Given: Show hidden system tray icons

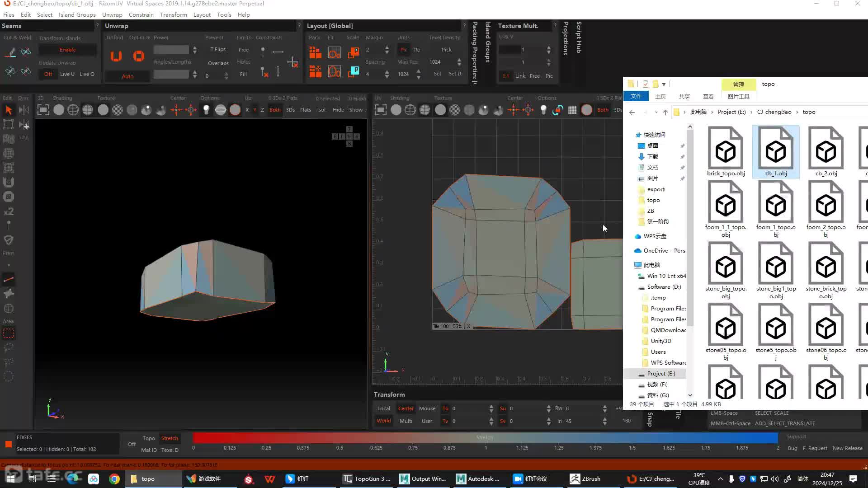Looking at the screenshot, I should click(720, 479).
